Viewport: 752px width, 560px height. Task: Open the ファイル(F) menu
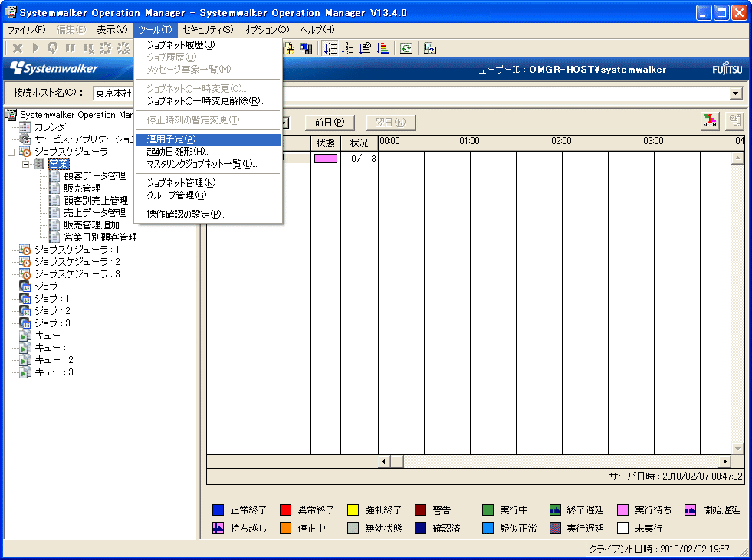click(x=26, y=30)
